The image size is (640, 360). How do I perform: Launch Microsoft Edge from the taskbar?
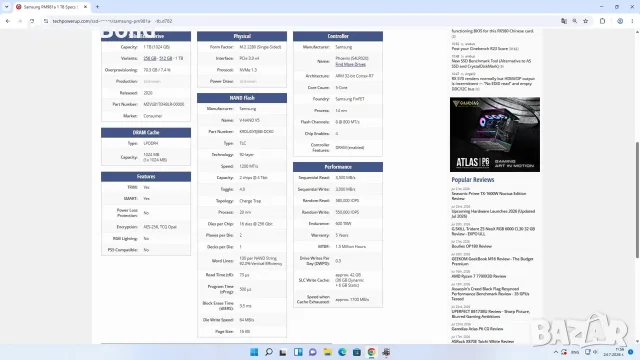coord(342,352)
